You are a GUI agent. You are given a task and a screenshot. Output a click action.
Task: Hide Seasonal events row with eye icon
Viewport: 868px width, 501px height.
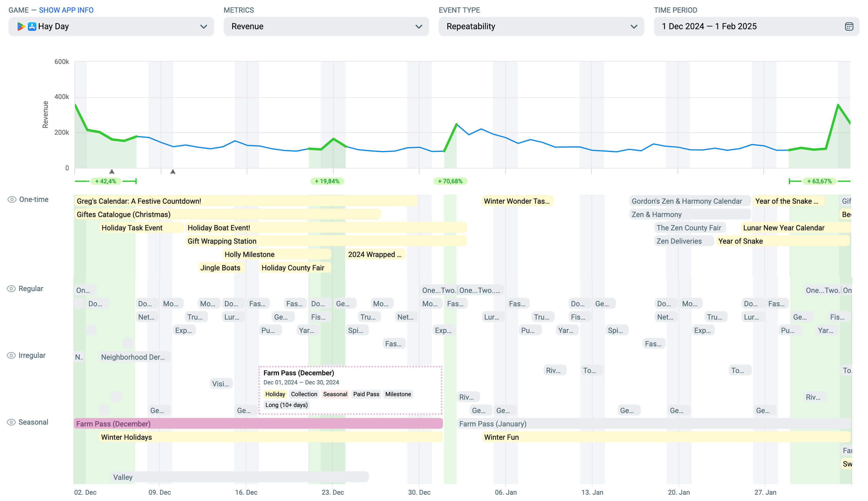11,422
